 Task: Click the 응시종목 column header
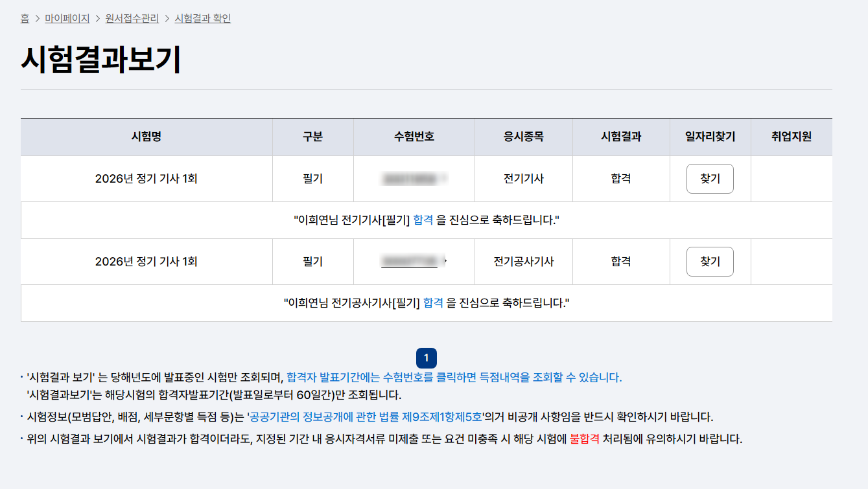[x=523, y=137]
